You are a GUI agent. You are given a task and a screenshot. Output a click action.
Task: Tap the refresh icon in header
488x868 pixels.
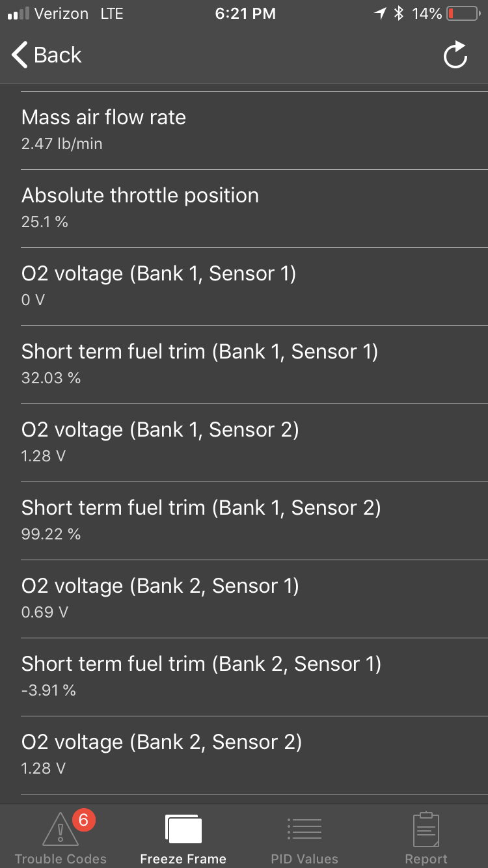pyautogui.click(x=455, y=55)
